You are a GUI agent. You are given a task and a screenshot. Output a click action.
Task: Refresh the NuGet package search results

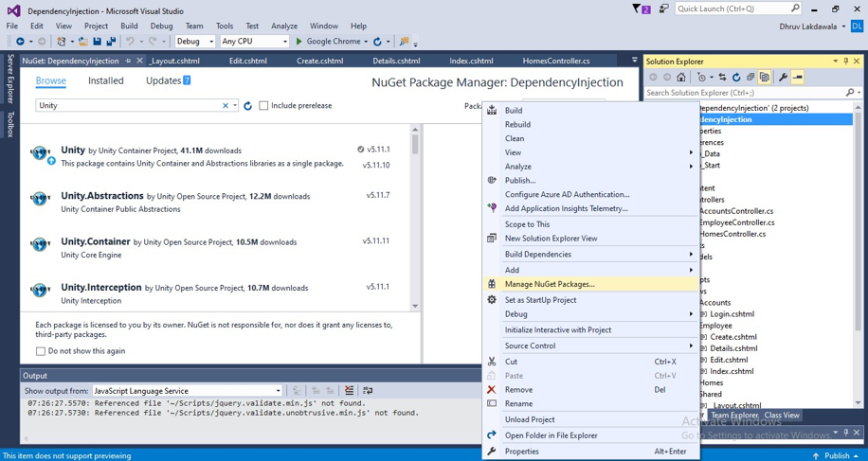click(x=248, y=106)
